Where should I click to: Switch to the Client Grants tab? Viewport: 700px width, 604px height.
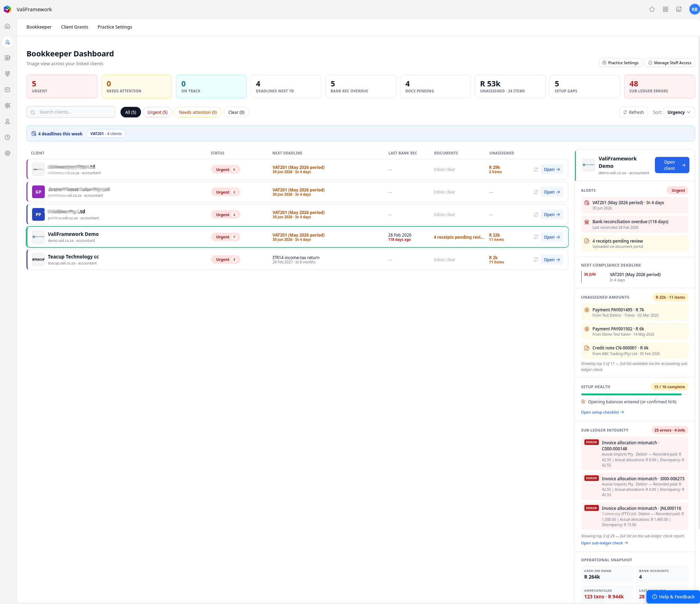pyautogui.click(x=74, y=27)
